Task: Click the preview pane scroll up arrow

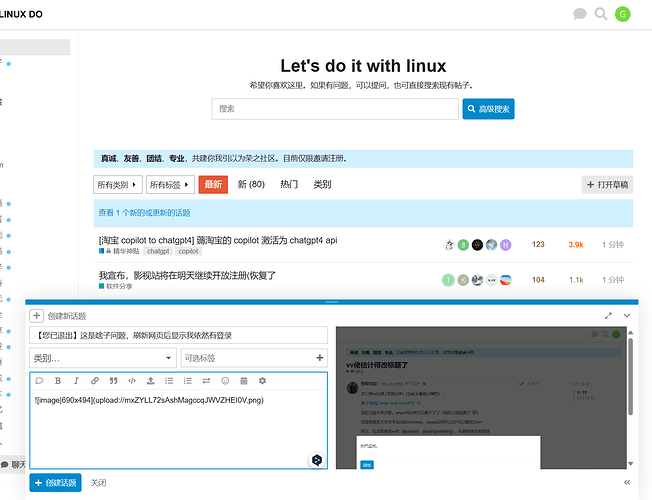Action: point(630,332)
